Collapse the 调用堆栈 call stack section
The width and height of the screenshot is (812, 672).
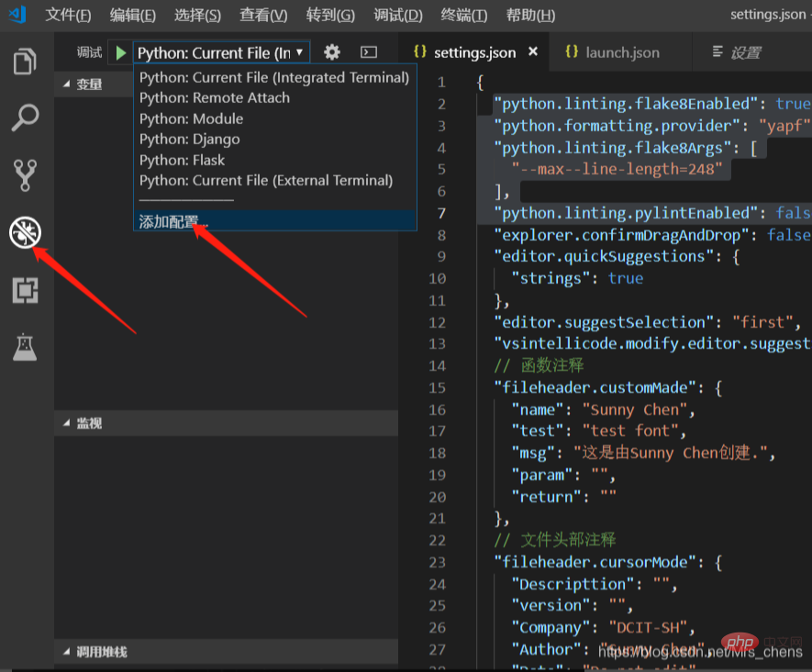click(x=100, y=652)
